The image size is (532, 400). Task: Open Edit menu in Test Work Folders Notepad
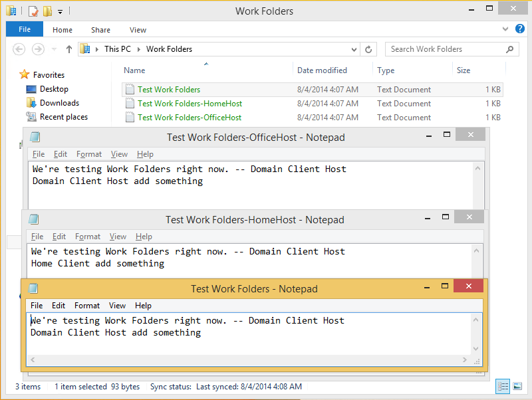tap(59, 306)
